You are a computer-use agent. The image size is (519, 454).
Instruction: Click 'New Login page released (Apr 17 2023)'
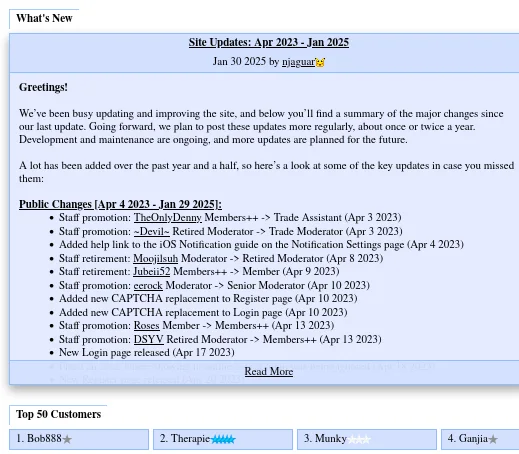(x=147, y=353)
